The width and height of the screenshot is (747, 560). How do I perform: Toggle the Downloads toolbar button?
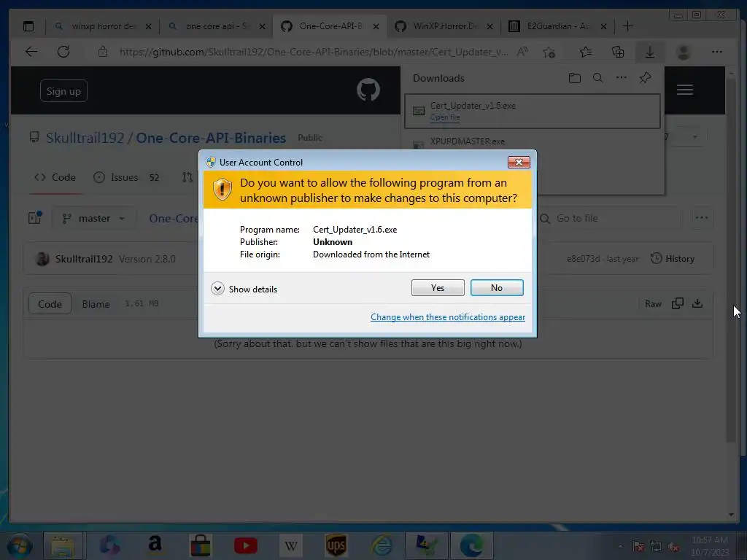(649, 52)
